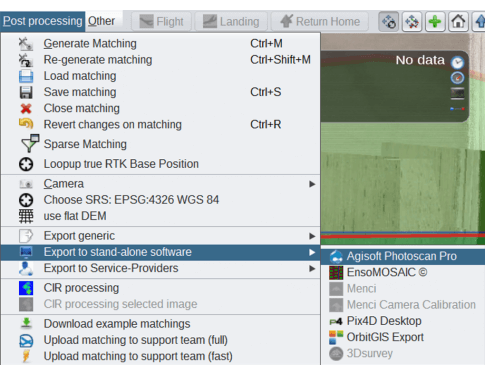
Task: Click use flat DEM text
Action: pos(75,216)
